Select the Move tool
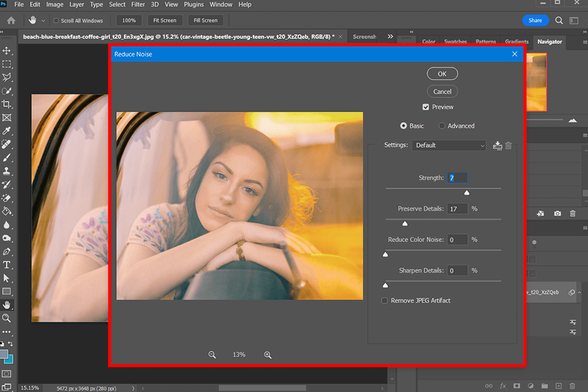The width and height of the screenshot is (588, 392). click(6, 51)
